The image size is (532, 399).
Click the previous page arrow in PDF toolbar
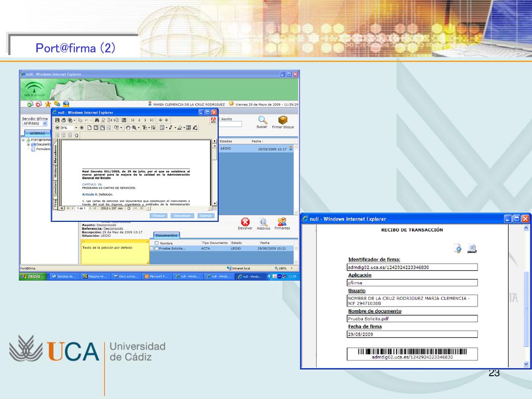click(x=139, y=120)
